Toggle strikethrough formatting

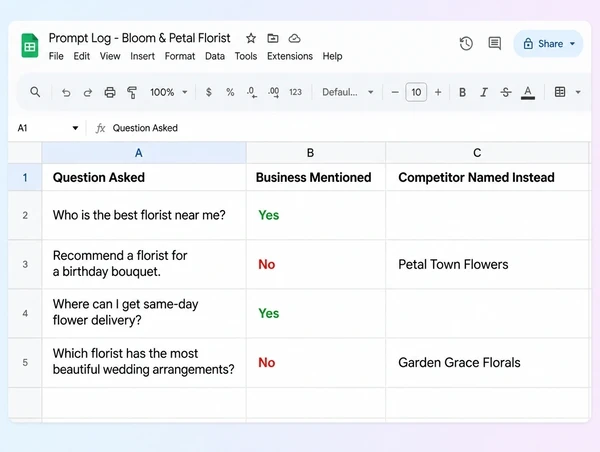click(506, 92)
